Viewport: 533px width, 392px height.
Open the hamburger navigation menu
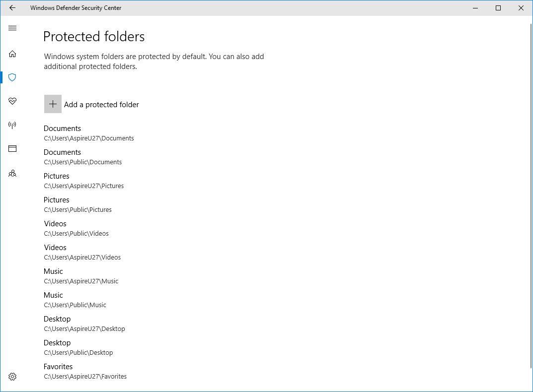tap(12, 28)
